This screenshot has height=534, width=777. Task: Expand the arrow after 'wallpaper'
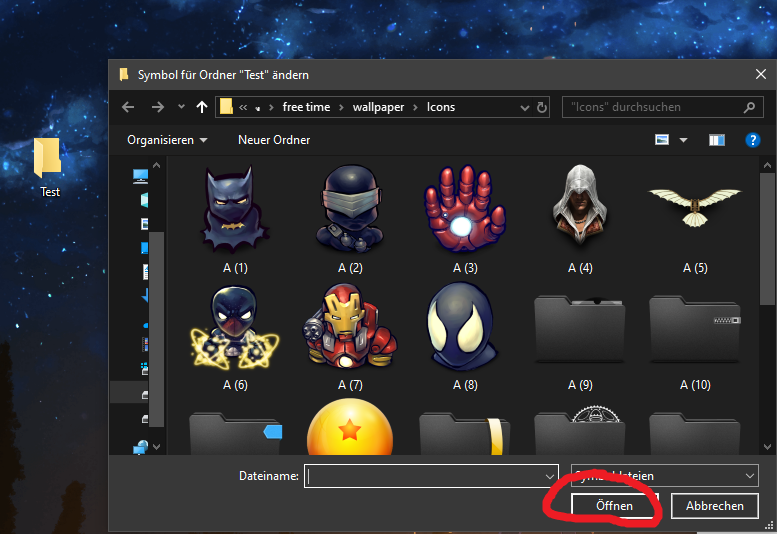(416, 107)
